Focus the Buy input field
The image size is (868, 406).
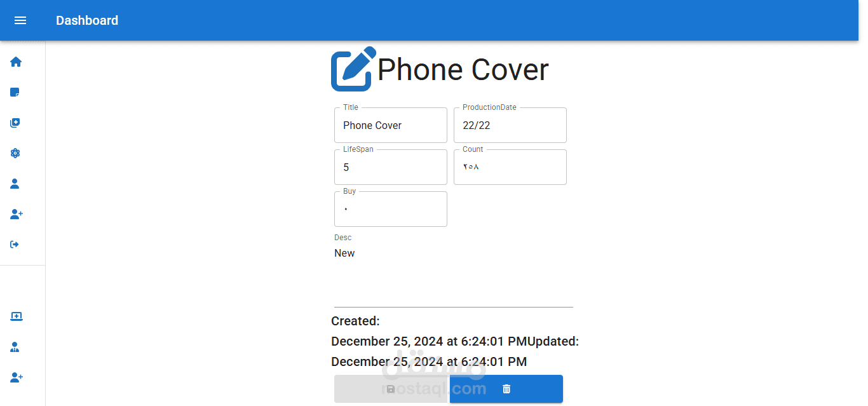tap(391, 209)
